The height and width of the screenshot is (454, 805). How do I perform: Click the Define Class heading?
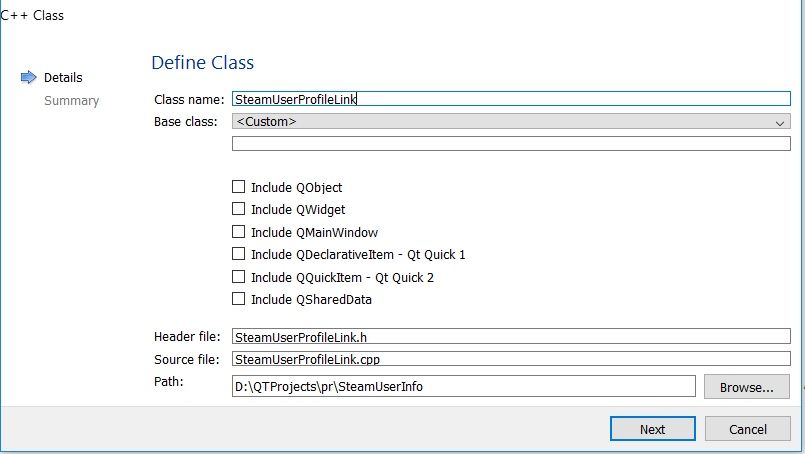[202, 63]
